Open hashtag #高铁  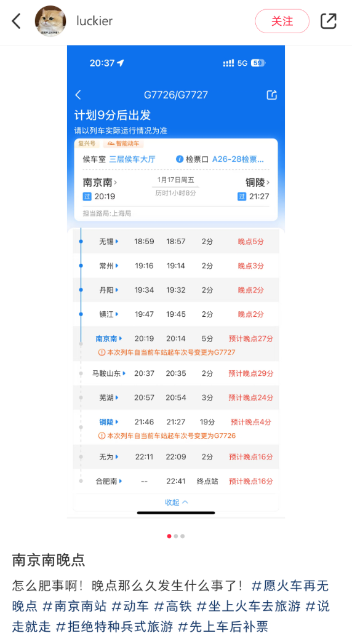pos(172,606)
